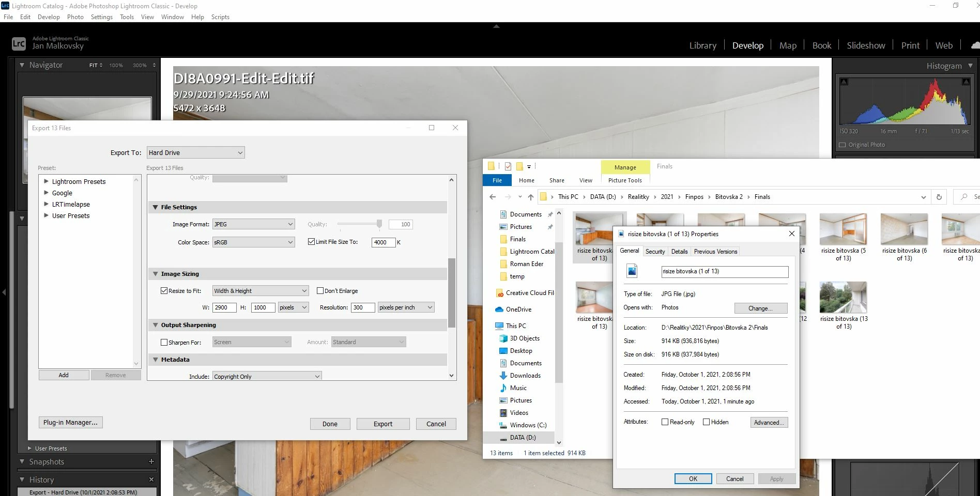Image resolution: width=980 pixels, height=496 pixels.
Task: Uncheck Resize to Fit option
Action: 164,291
